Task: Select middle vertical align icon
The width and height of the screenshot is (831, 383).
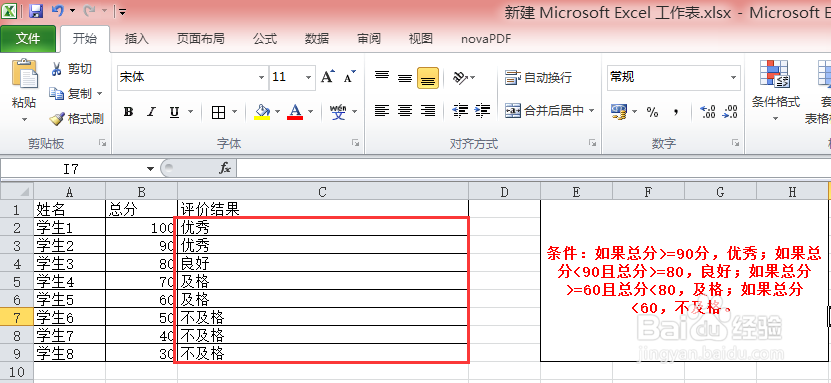Action: [x=405, y=77]
